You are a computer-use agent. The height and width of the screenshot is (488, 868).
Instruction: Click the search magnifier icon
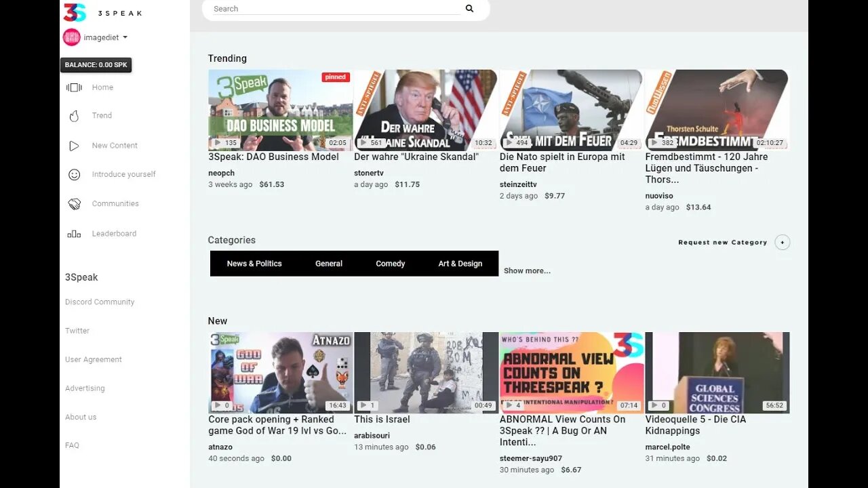point(469,9)
